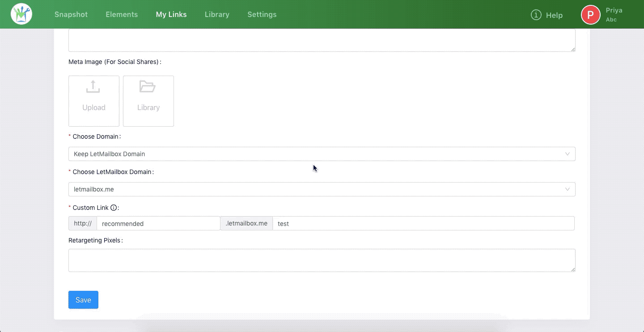Click the Meta Image (For Social Shares) label

pyautogui.click(x=115, y=62)
